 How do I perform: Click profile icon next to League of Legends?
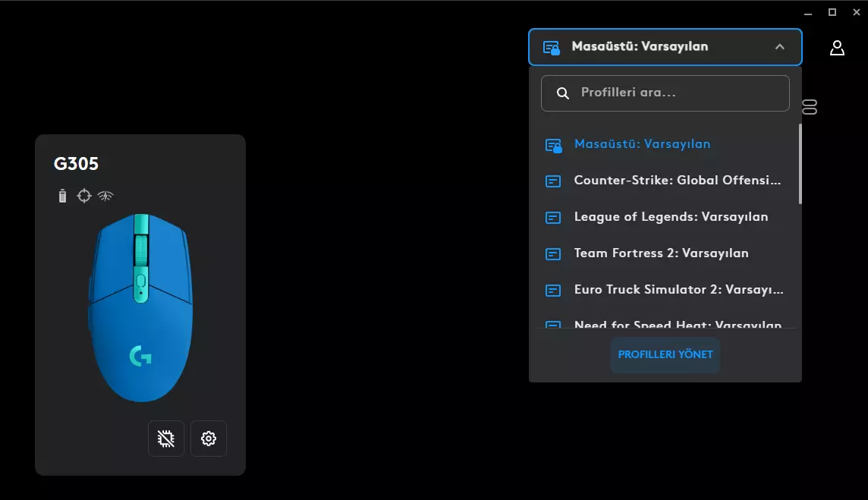pos(553,218)
